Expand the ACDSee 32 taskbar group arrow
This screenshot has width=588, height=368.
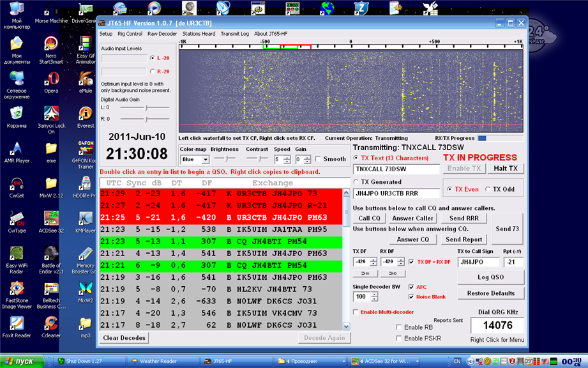click(x=418, y=362)
